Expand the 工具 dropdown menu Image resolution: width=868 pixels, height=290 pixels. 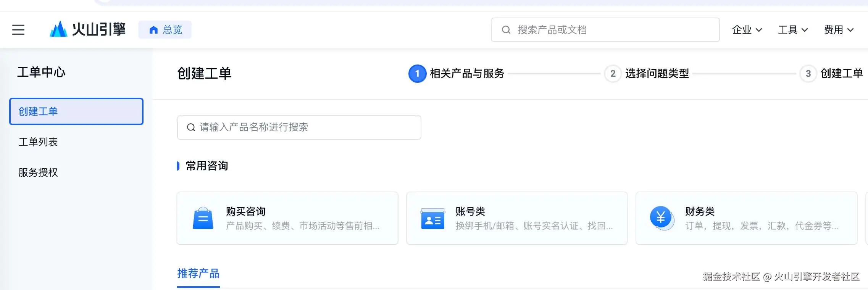pyautogui.click(x=793, y=30)
